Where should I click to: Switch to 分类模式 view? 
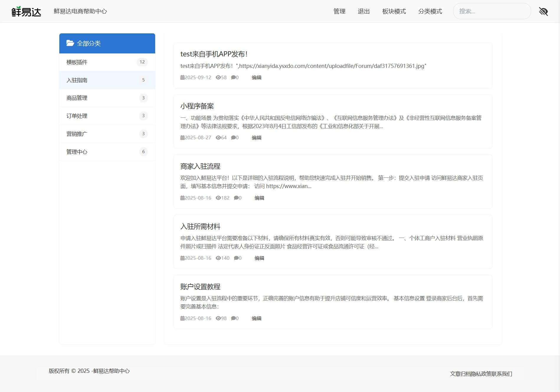click(430, 12)
